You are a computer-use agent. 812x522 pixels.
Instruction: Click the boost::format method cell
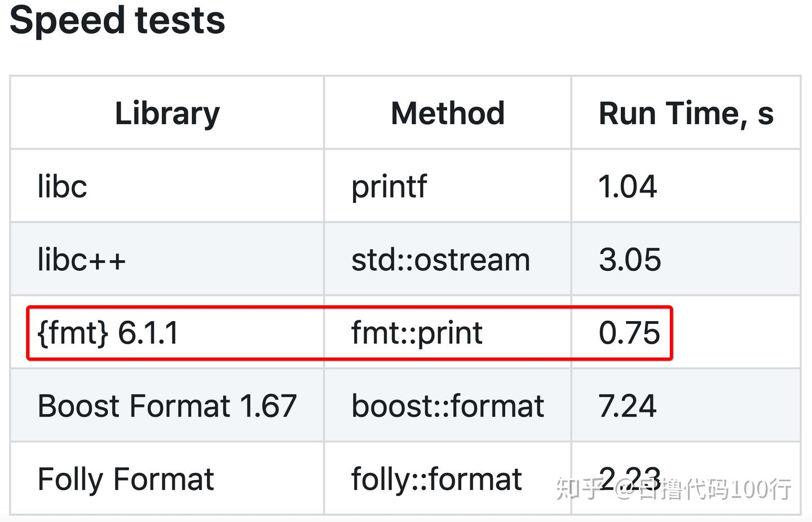coord(448,406)
